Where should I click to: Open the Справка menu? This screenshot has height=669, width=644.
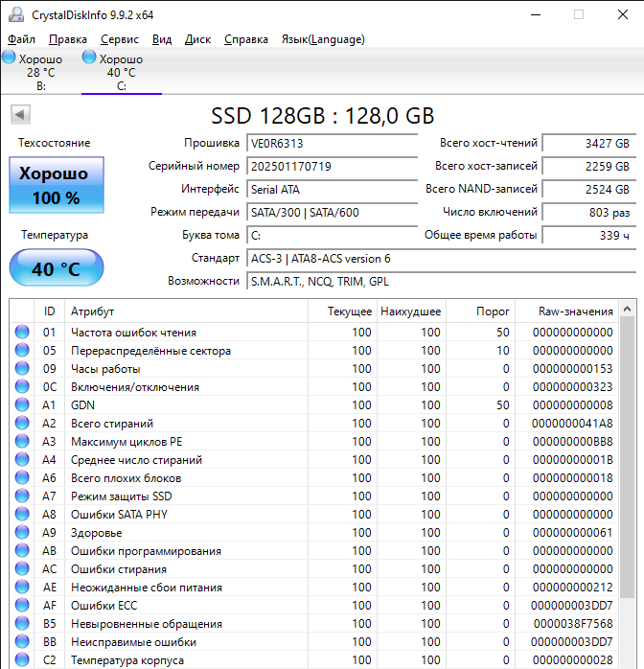(246, 39)
